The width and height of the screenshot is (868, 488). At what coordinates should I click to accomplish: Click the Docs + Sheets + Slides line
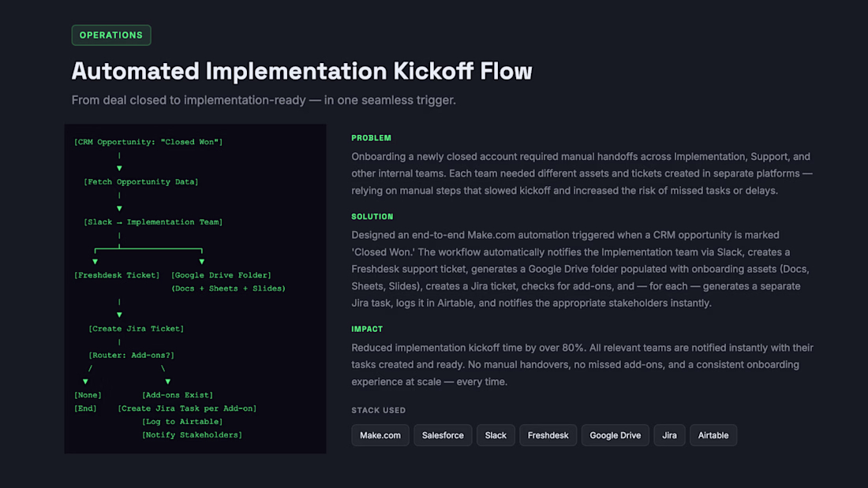(x=228, y=289)
